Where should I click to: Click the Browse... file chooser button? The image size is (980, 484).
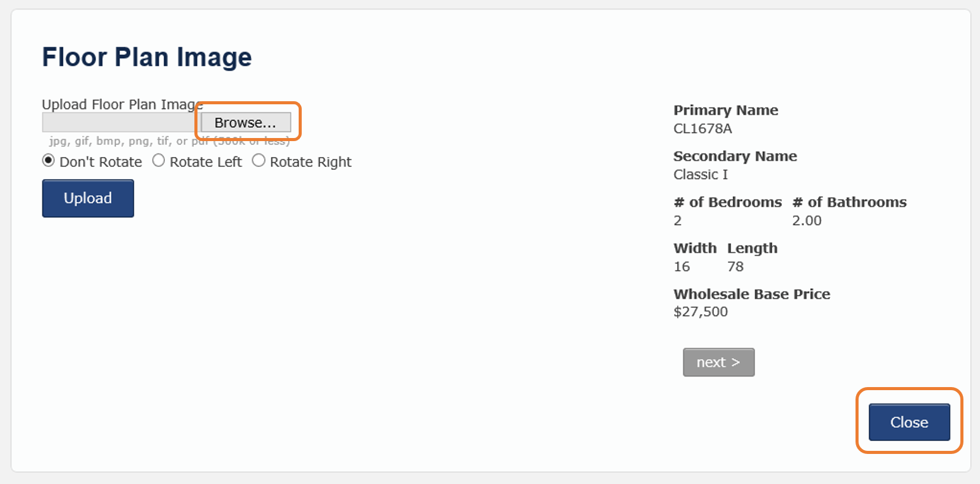tap(246, 123)
